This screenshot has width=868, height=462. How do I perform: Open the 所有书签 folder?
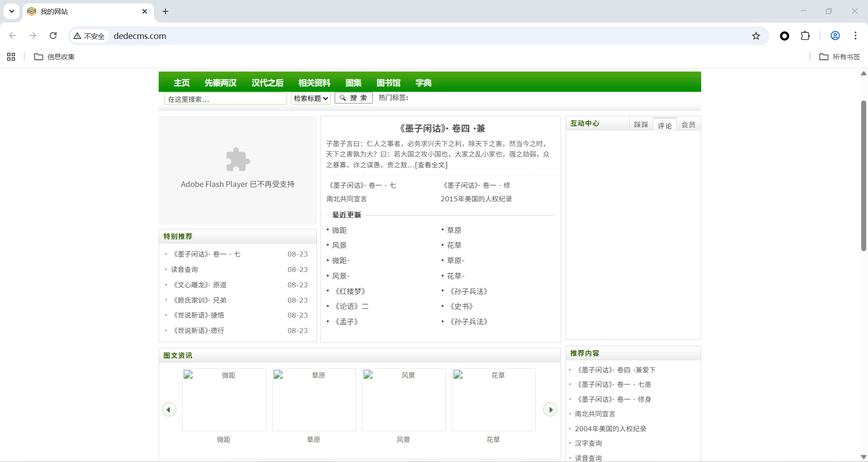840,57
